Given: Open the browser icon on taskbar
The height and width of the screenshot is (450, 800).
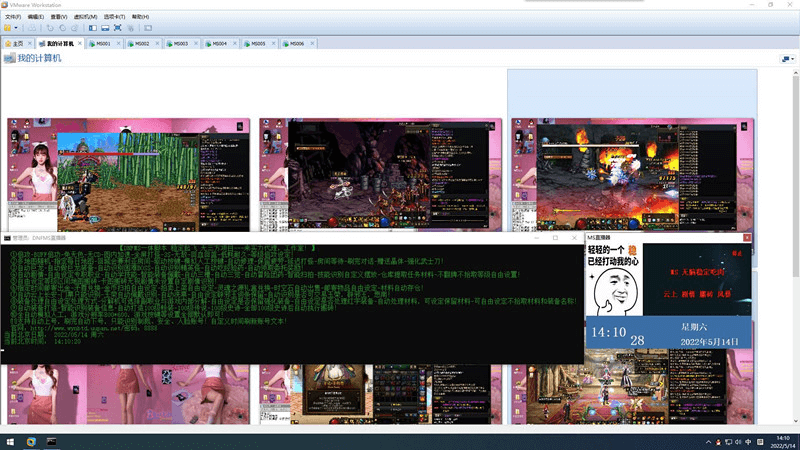Looking at the screenshot, I should [x=31, y=442].
